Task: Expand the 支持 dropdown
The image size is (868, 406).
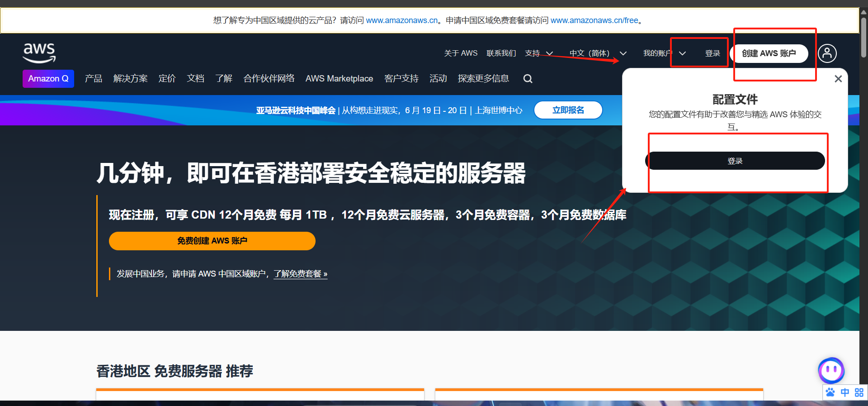Action: click(x=539, y=53)
